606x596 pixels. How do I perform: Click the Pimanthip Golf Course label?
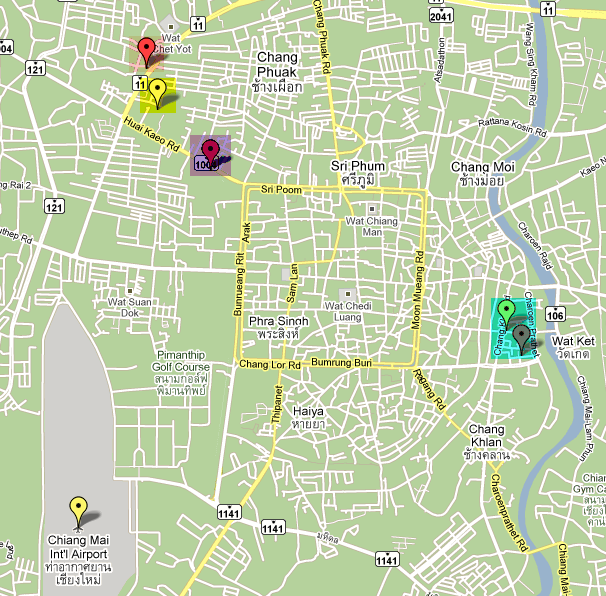180,373
